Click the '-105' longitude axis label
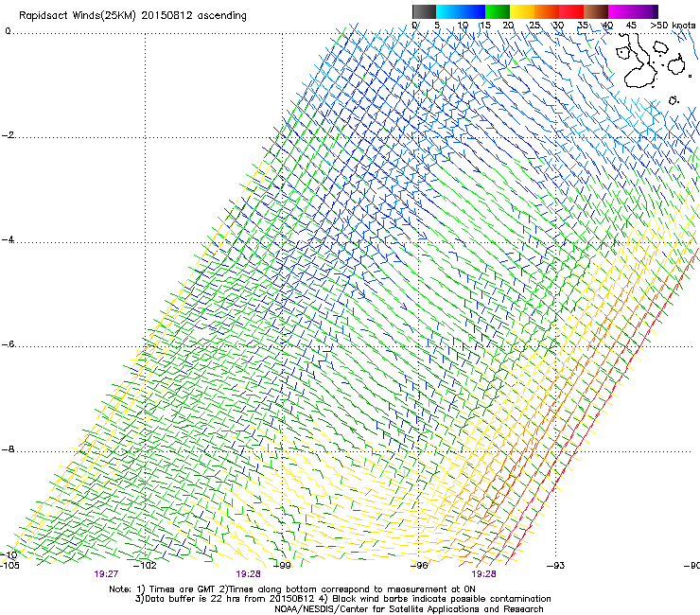 pos(9,566)
